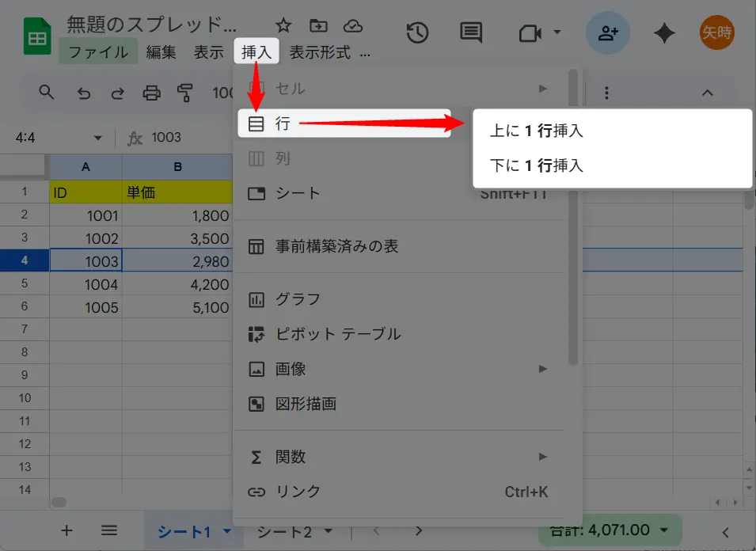Click the Gemini sparkle icon
Image resolution: width=756 pixels, height=551 pixels.
[x=664, y=32]
